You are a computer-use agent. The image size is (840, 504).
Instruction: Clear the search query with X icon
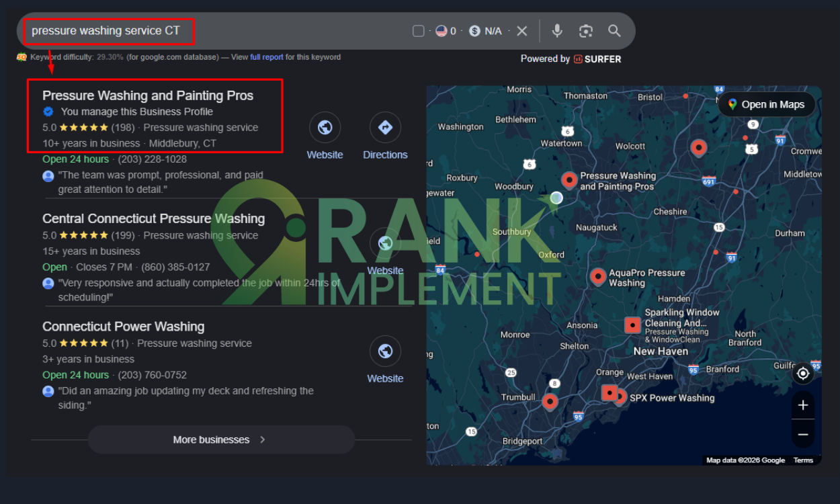point(522,31)
